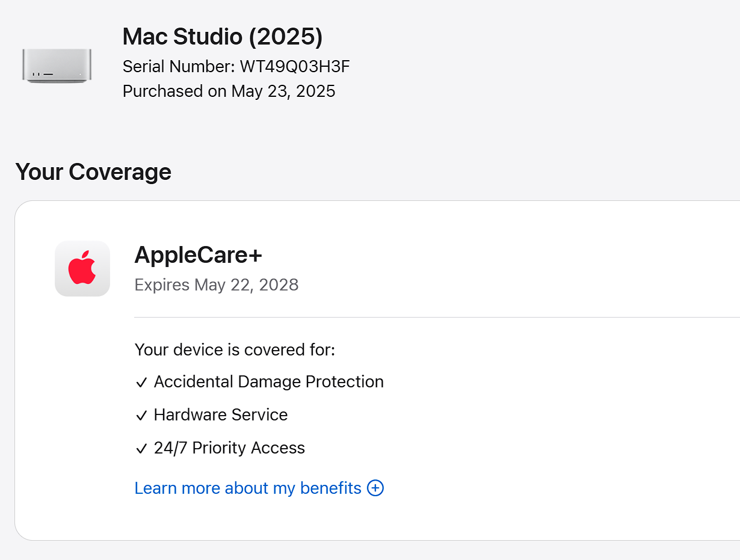740x560 pixels.
Task: Click the checkmark before 24/7 Priority Access
Action: click(x=141, y=449)
